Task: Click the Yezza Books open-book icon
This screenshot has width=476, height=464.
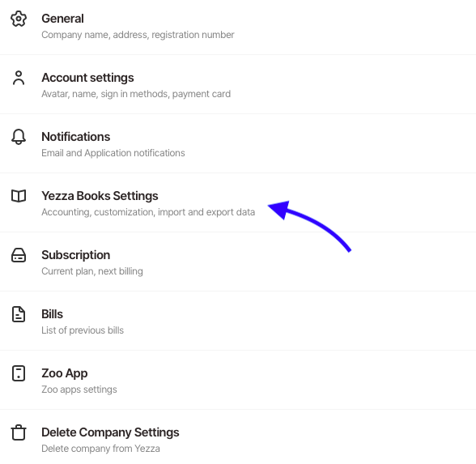Action: [19, 196]
